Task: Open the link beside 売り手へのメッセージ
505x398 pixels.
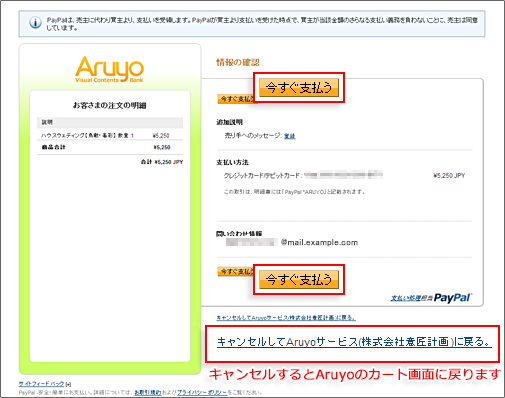Action: pyautogui.click(x=290, y=136)
